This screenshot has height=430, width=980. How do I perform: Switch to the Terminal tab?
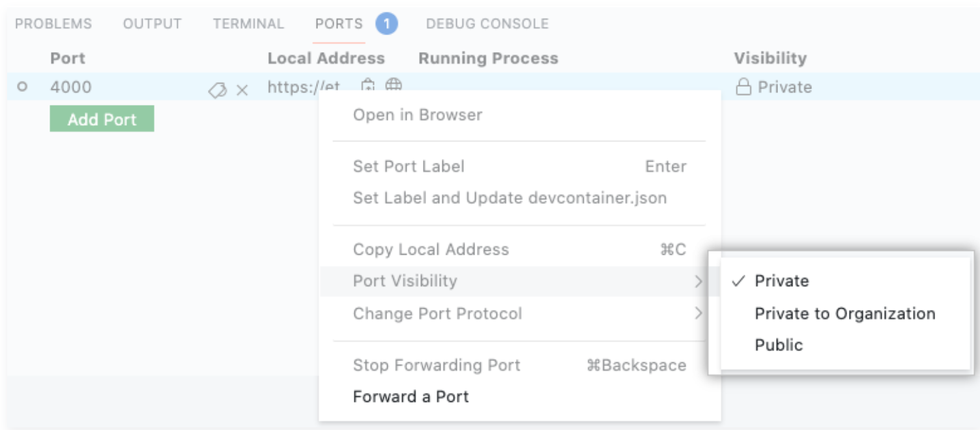[248, 23]
